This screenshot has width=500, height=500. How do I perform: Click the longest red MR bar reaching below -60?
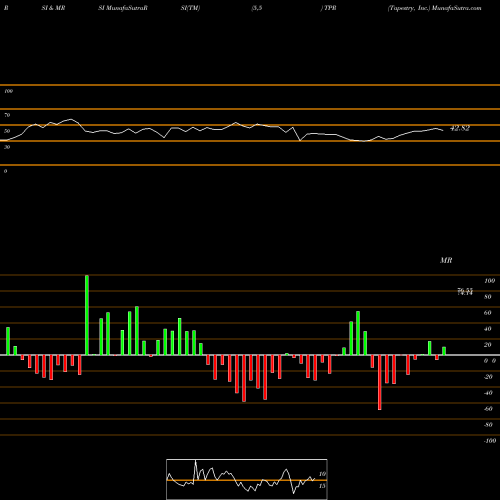[x=380, y=382]
